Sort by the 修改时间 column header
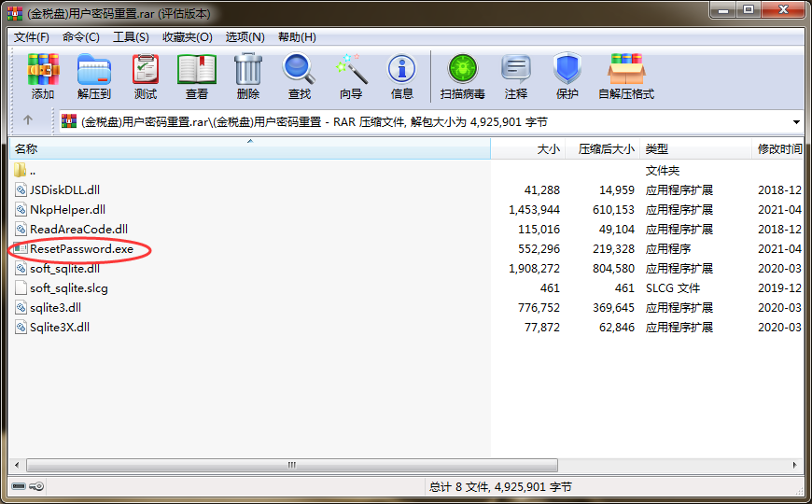 click(x=778, y=149)
